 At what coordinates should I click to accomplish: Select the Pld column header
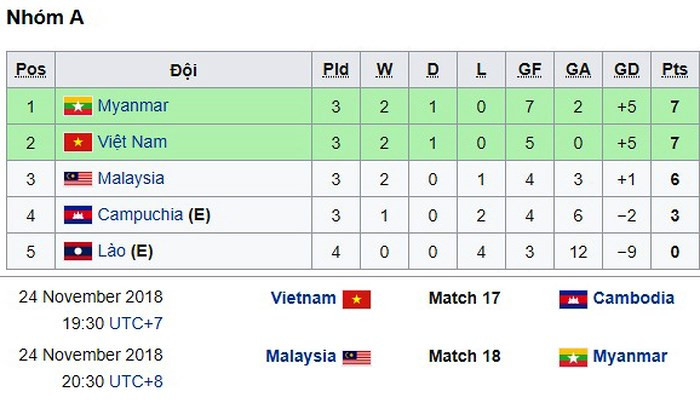pyautogui.click(x=336, y=69)
